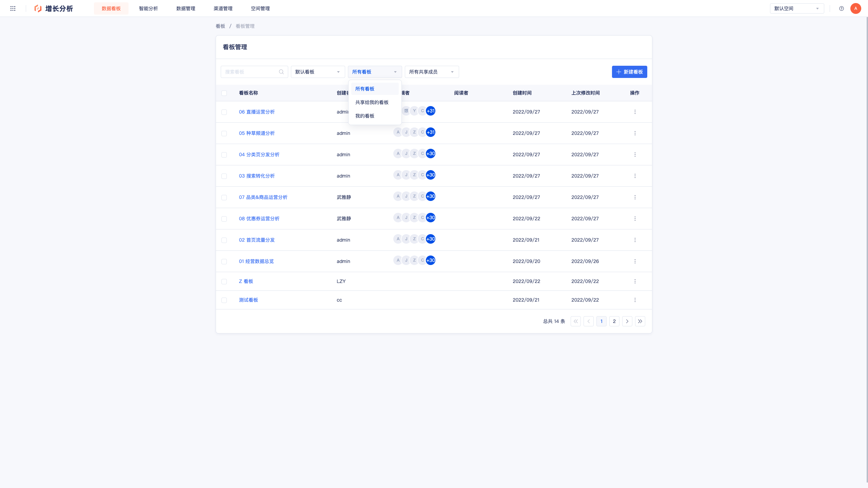
Task: Open the Z 看板 dashboard link
Action: 246,281
